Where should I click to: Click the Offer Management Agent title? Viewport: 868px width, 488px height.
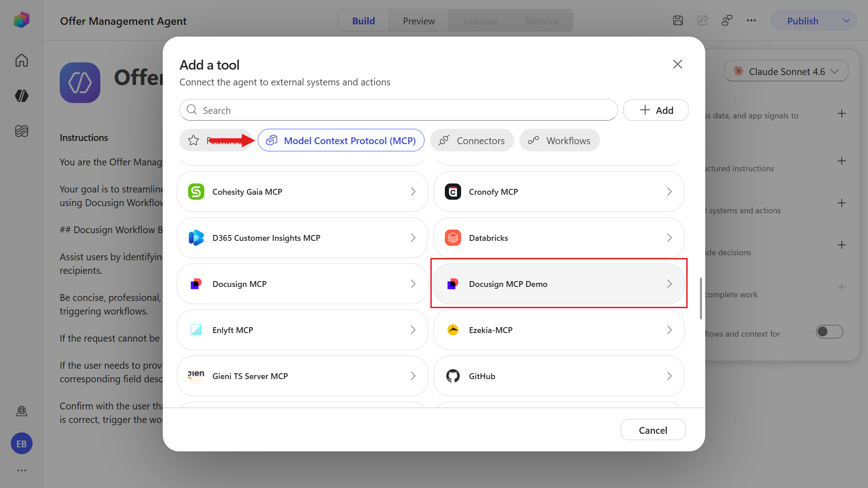tap(123, 21)
